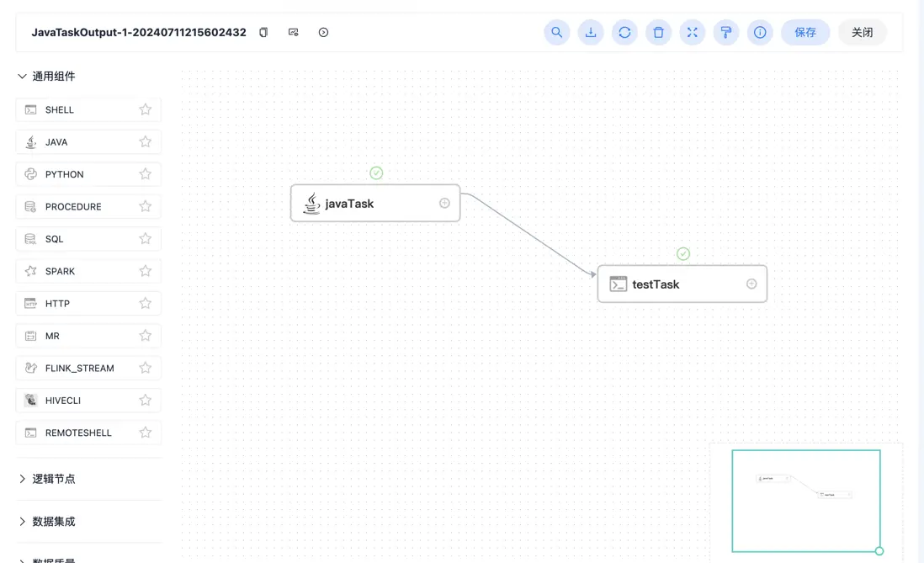
Task: Expand the 逻辑节点 section
Action: pyautogui.click(x=23, y=479)
